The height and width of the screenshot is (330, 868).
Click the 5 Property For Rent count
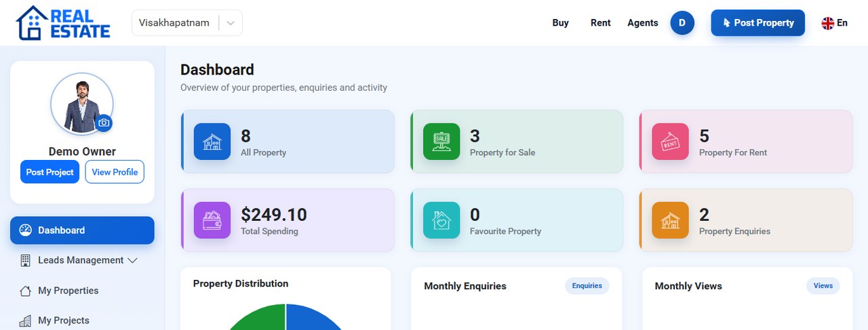704,136
